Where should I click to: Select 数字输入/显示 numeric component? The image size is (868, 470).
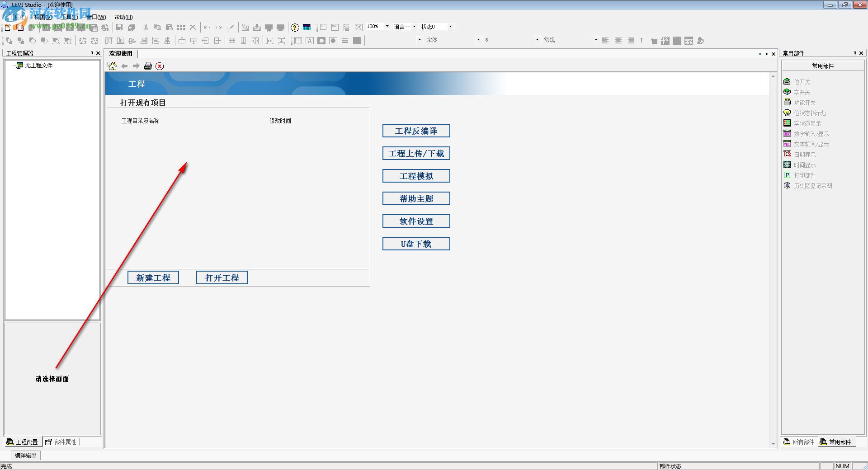[x=806, y=134]
